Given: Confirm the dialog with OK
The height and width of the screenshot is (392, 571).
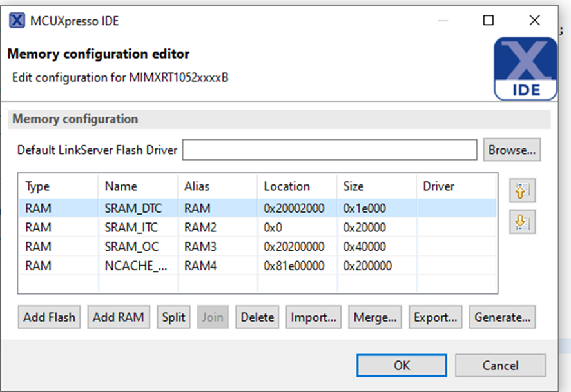Looking at the screenshot, I should point(402,366).
